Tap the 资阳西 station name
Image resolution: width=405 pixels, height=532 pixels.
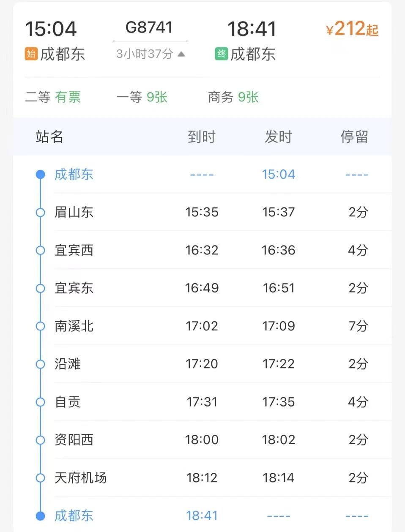[74, 440]
